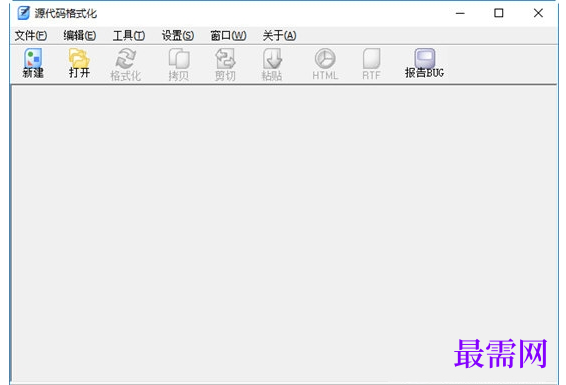Click the 格式化 (Format) toolbar icon
Viewport: 566px width, 385px height.
tap(125, 64)
